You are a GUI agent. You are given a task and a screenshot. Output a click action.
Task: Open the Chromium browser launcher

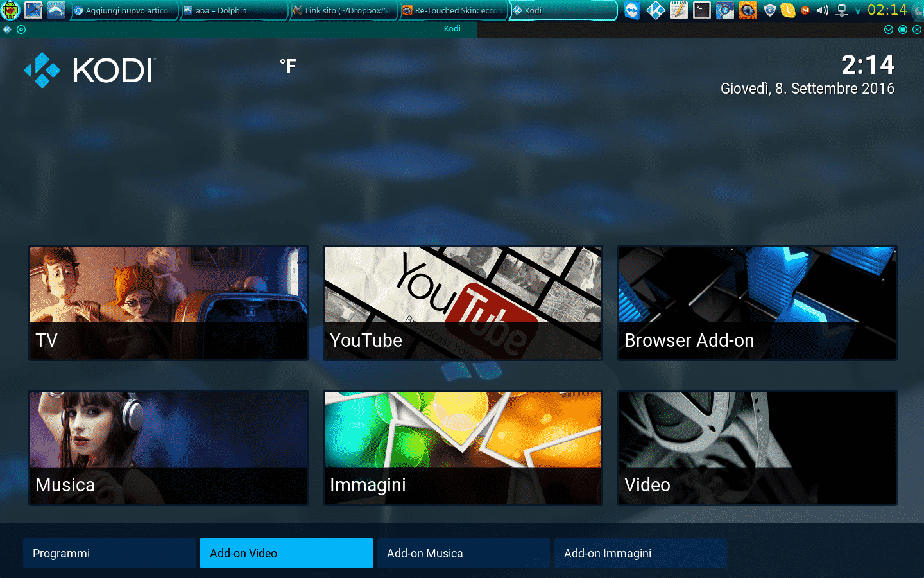pyautogui.click(x=724, y=10)
